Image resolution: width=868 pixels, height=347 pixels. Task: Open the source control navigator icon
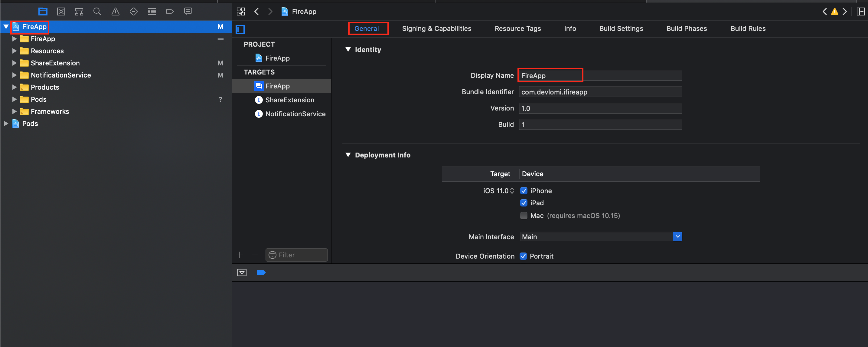pyautogui.click(x=61, y=12)
